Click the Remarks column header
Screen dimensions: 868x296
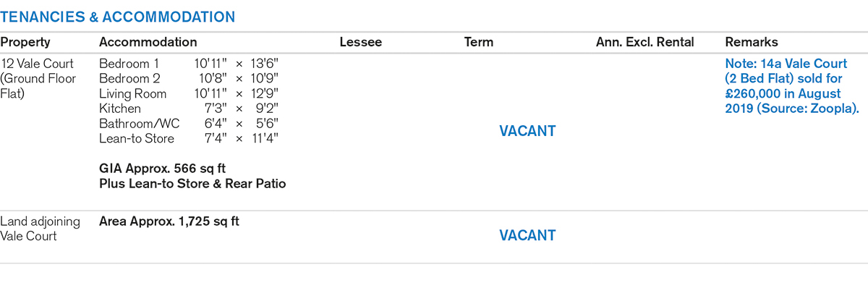[752, 42]
